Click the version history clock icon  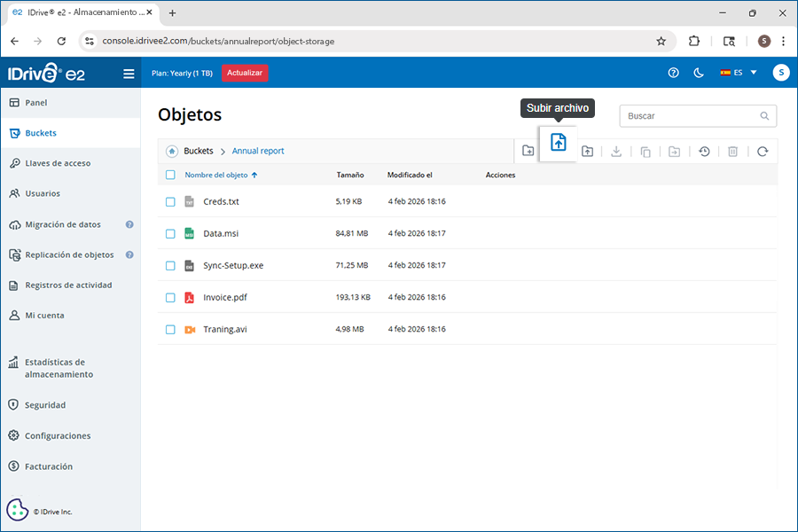pyautogui.click(x=704, y=152)
